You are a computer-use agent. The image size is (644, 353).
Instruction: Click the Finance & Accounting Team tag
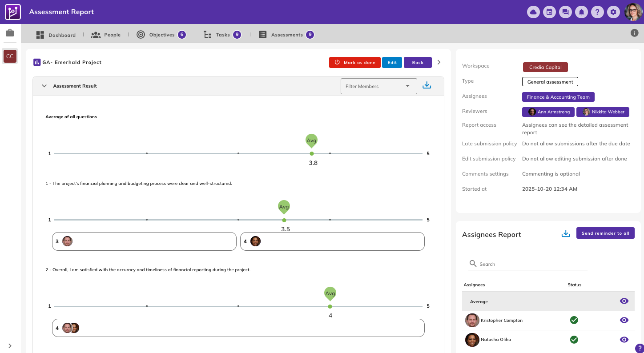558,97
